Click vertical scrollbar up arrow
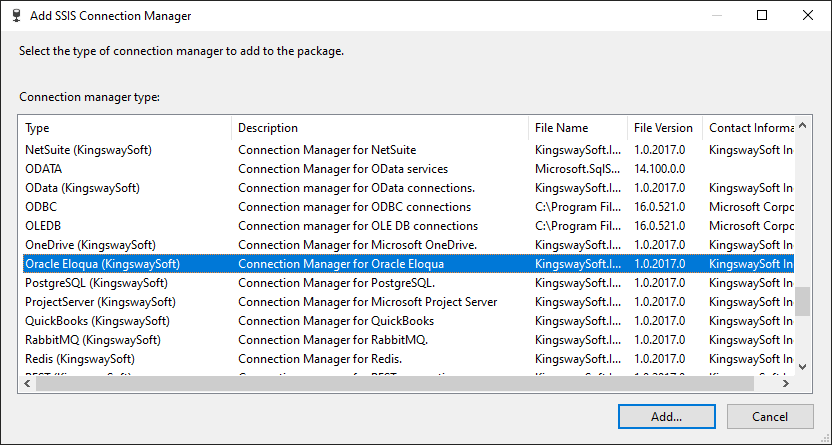The image size is (832, 445). point(802,126)
